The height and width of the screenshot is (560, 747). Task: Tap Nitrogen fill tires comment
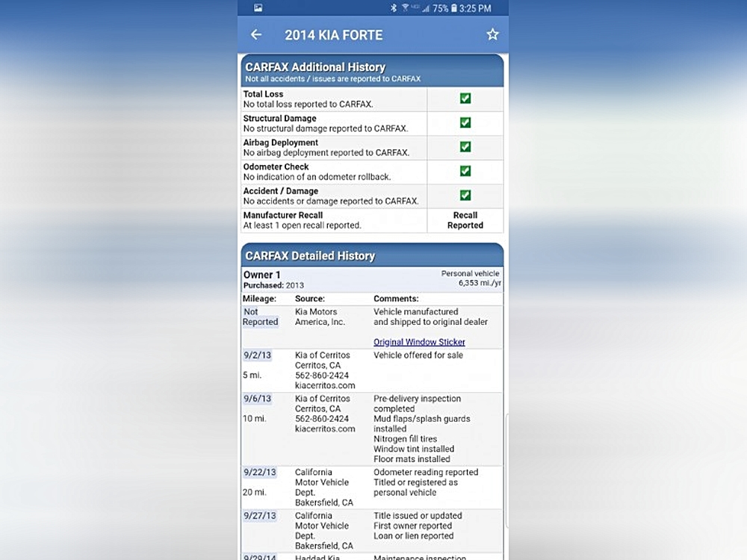tap(406, 439)
